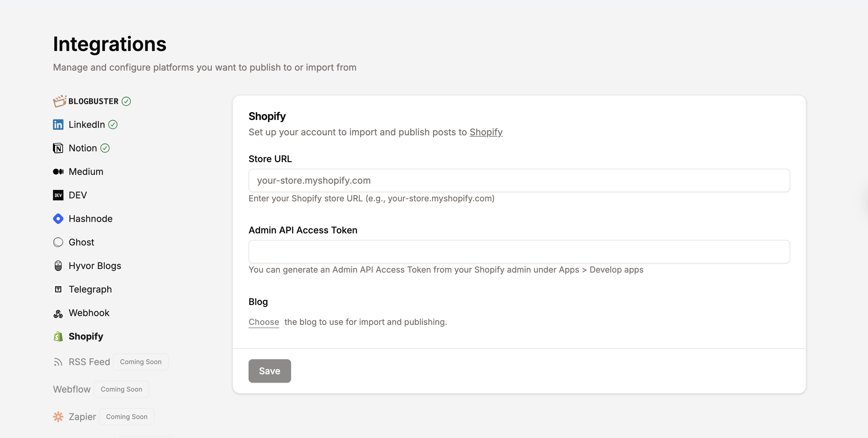This screenshot has height=438, width=868.
Task: Click the Coming Soon badge beside Webflow
Action: [x=121, y=390]
